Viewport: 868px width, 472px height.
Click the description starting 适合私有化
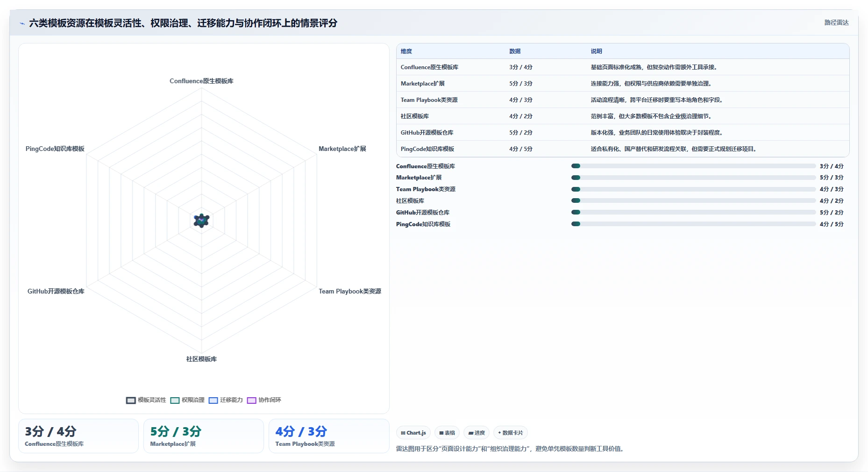674,149
